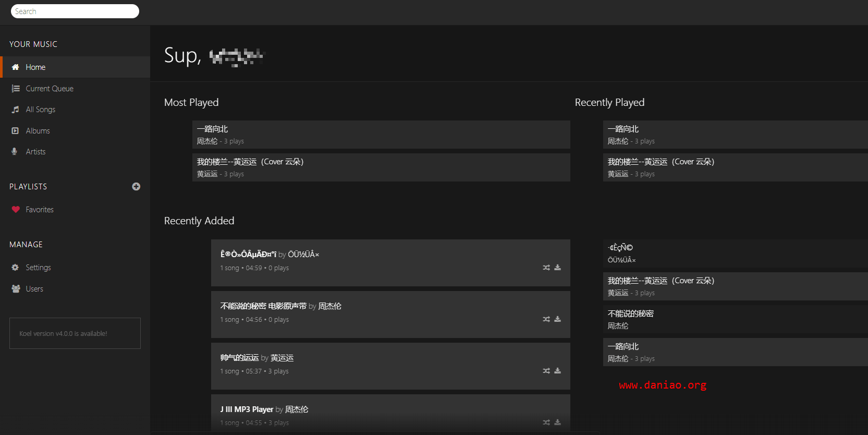Download the J III MP3 Player album
868x435 pixels.
point(558,422)
